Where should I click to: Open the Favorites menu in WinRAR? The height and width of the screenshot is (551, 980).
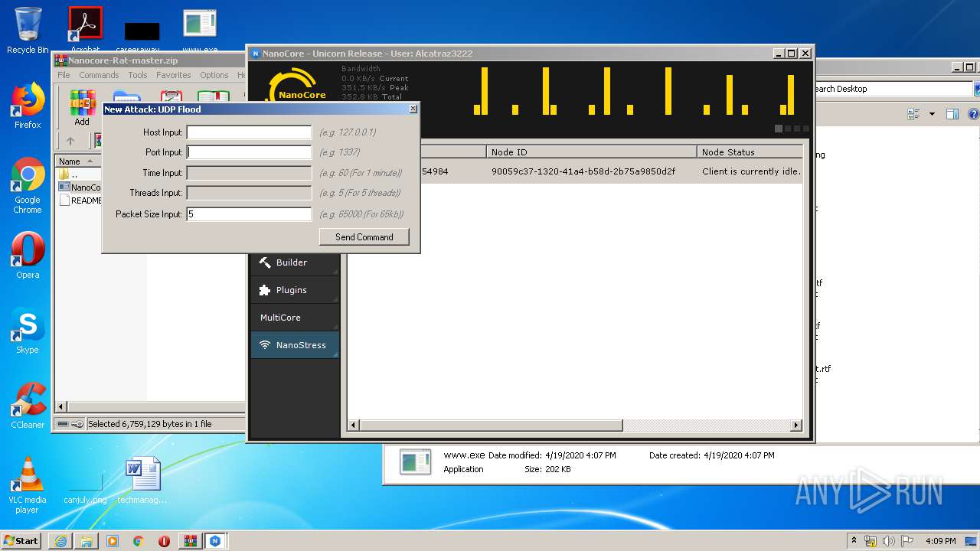(x=174, y=75)
